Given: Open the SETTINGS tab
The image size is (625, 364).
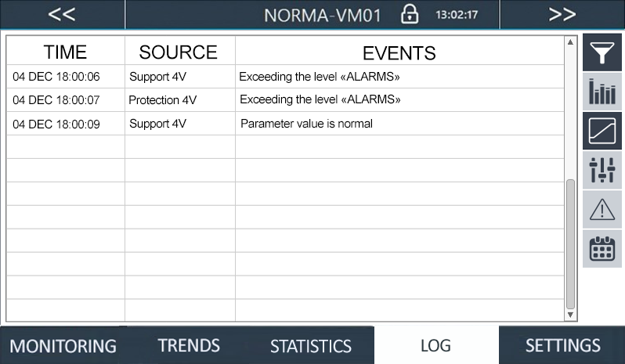Looking at the screenshot, I should click(562, 345).
